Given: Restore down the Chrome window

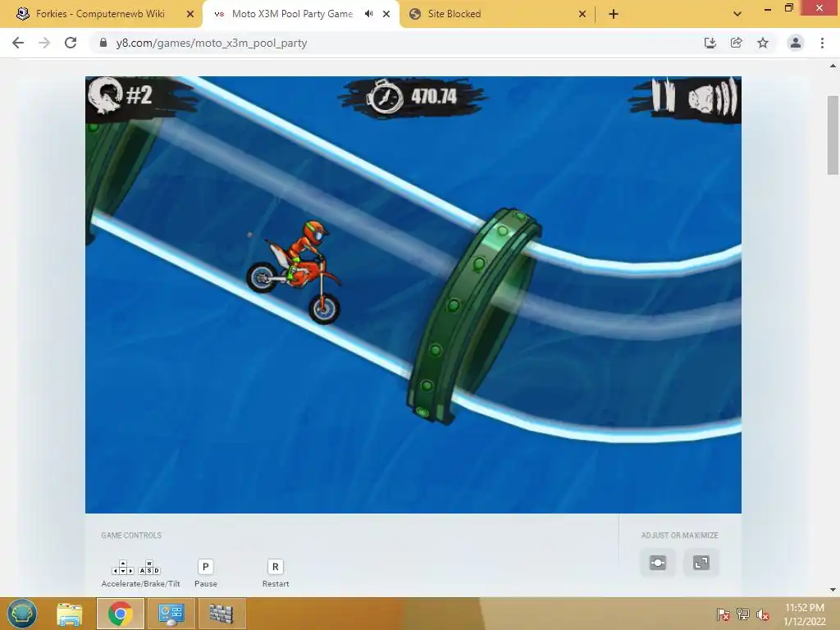Looking at the screenshot, I should coord(788,7).
